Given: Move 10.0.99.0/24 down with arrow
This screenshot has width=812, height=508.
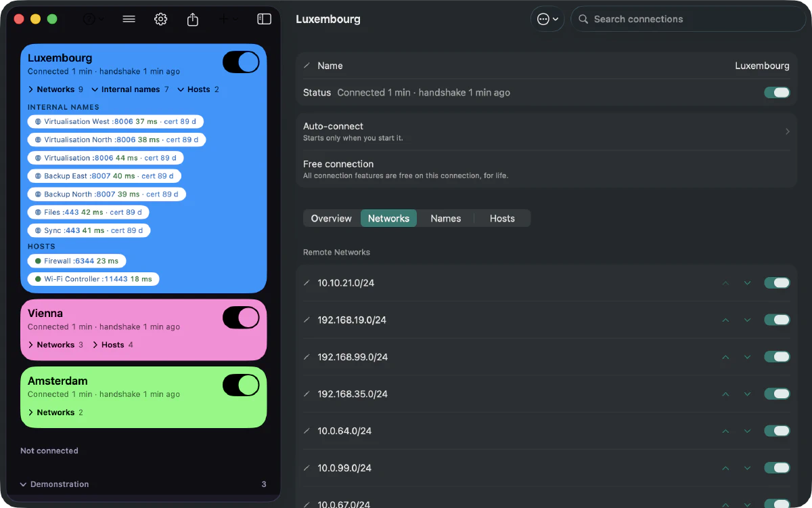Looking at the screenshot, I should [x=747, y=468].
